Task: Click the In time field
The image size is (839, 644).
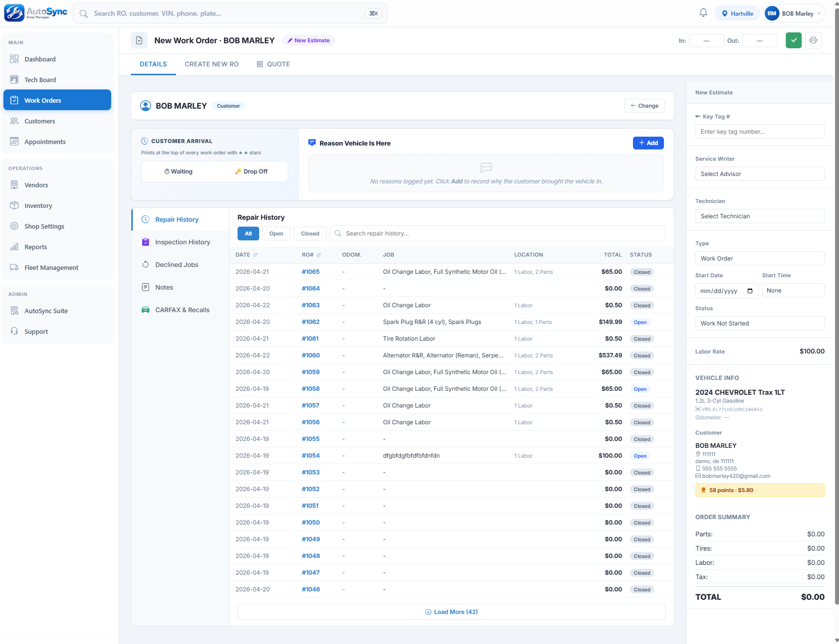Action: click(x=707, y=41)
